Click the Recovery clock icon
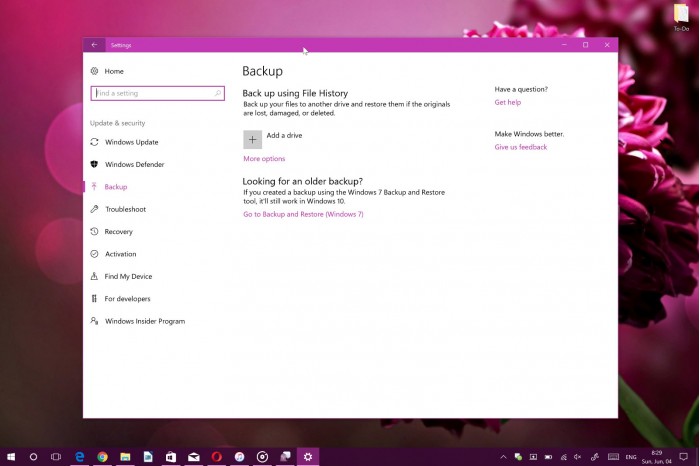 click(94, 231)
